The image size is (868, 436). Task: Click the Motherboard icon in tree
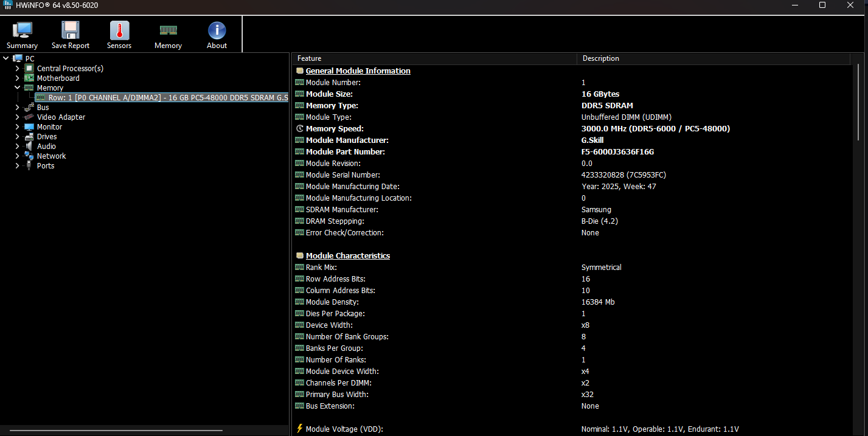(29, 78)
